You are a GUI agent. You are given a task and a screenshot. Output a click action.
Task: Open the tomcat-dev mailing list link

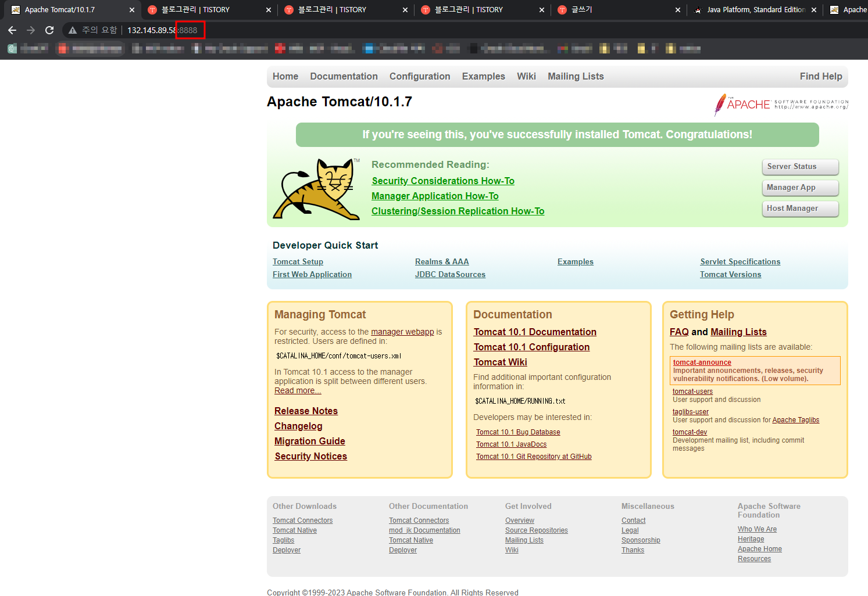pos(690,432)
